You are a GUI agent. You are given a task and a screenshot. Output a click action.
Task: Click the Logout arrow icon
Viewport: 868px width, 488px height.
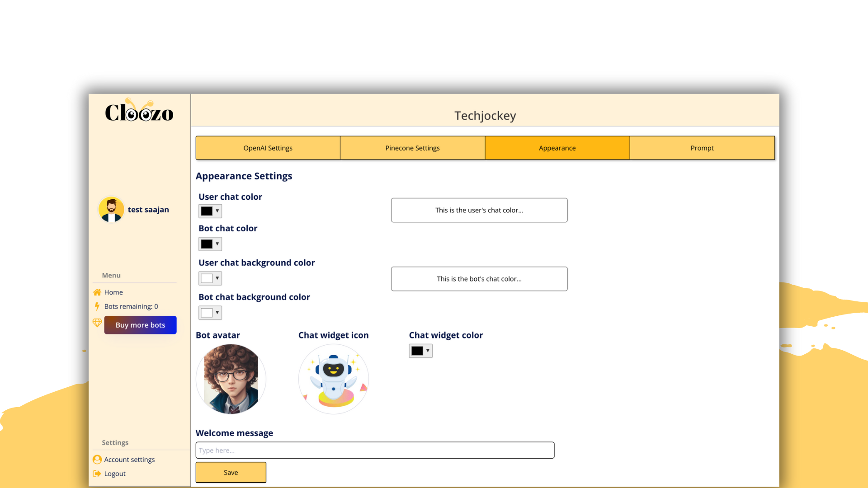(97, 474)
